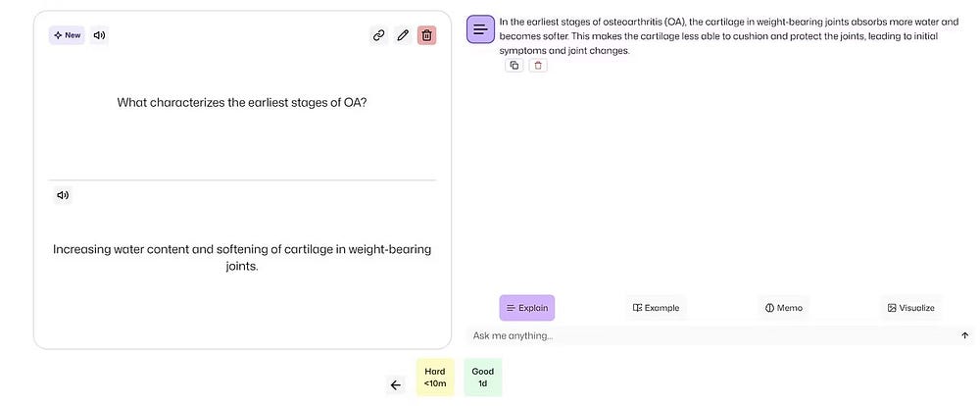
Task: Select the Explain option
Action: point(527,308)
